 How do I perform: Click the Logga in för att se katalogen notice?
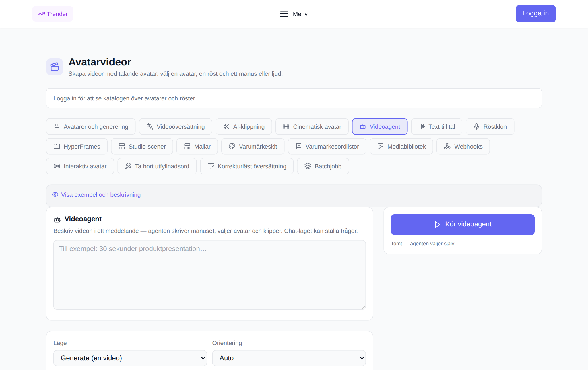[294, 98]
